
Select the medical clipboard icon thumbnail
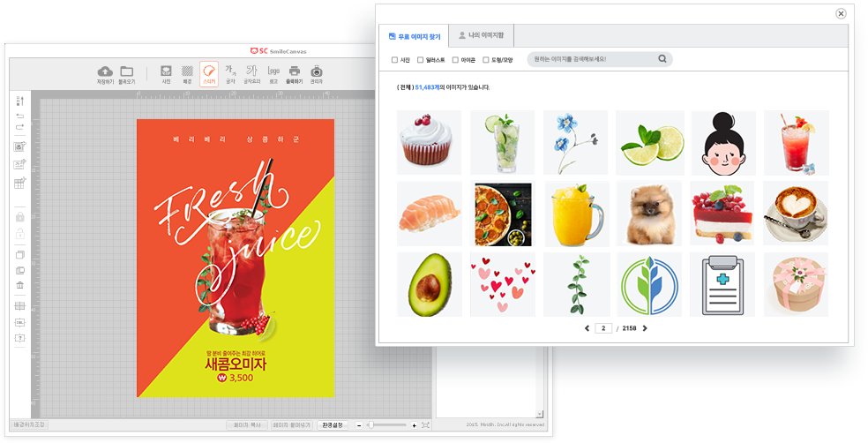pos(722,285)
